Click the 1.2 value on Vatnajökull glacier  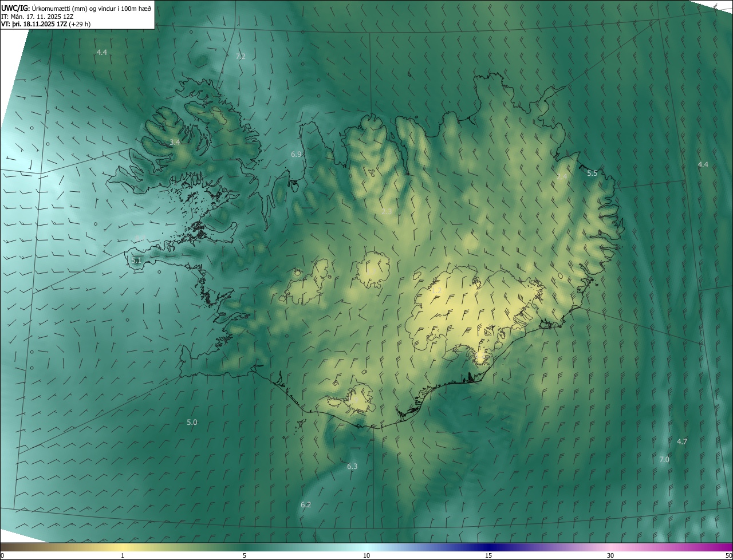[x=436, y=291]
